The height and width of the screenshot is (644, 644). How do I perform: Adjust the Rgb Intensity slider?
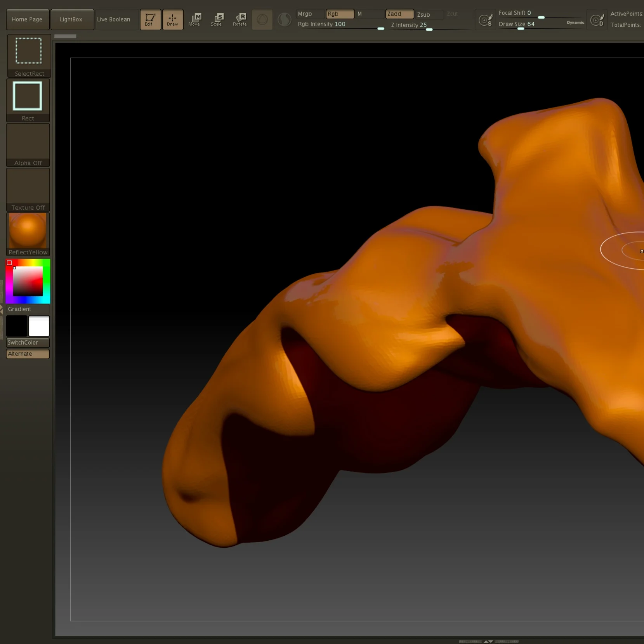pos(340,25)
